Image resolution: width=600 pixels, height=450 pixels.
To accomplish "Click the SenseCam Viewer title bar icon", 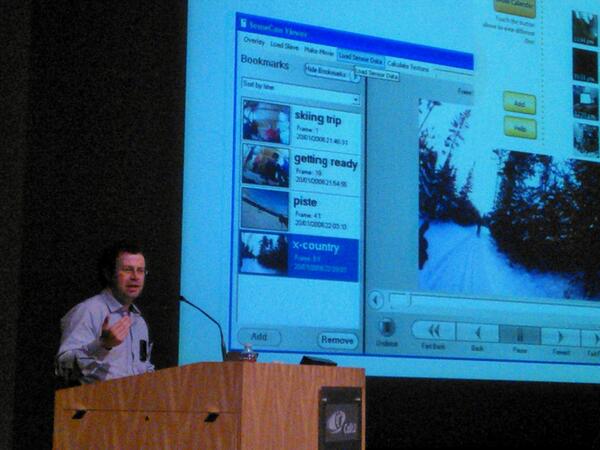I will (244, 24).
